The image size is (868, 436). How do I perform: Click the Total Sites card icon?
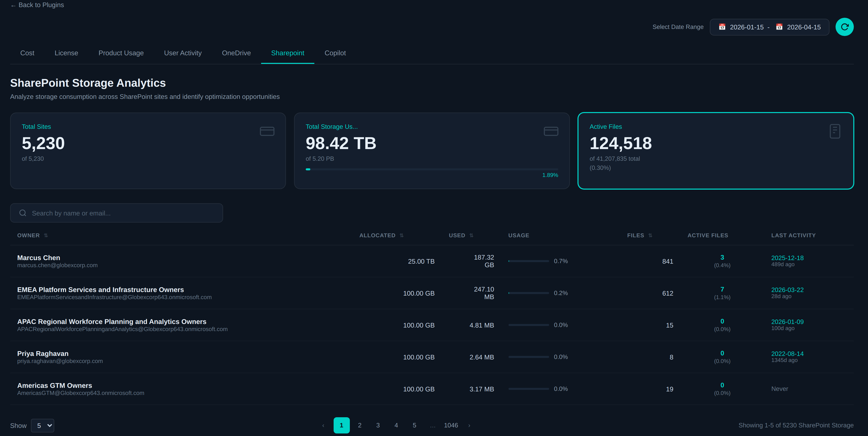[267, 131]
